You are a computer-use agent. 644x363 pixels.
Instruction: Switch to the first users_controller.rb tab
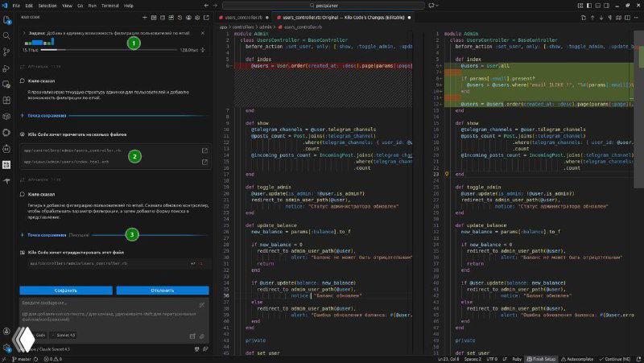(x=244, y=18)
